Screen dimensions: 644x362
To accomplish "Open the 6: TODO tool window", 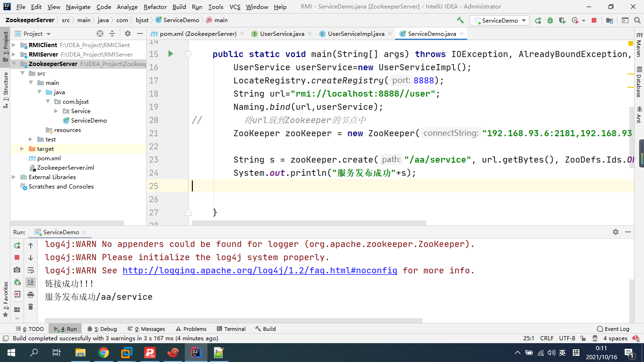I will coord(30,329).
